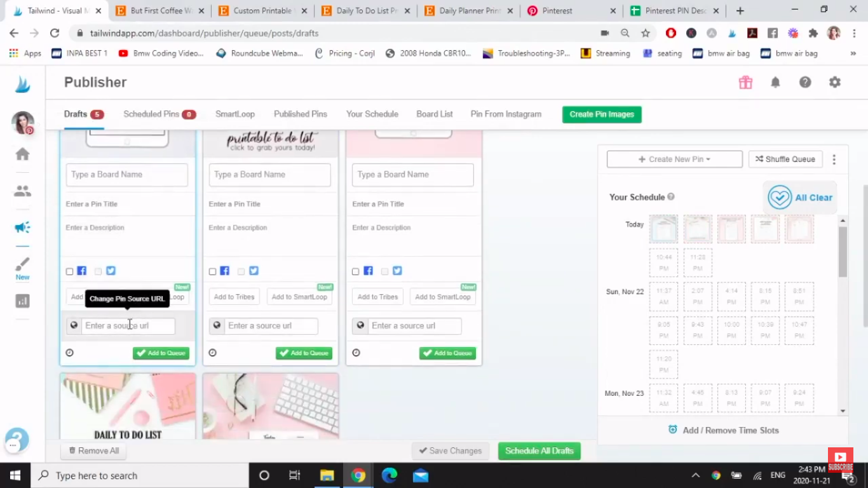Image resolution: width=868 pixels, height=488 pixels.
Task: Expand the bookmarks bar overflow chevron
Action: point(853,53)
